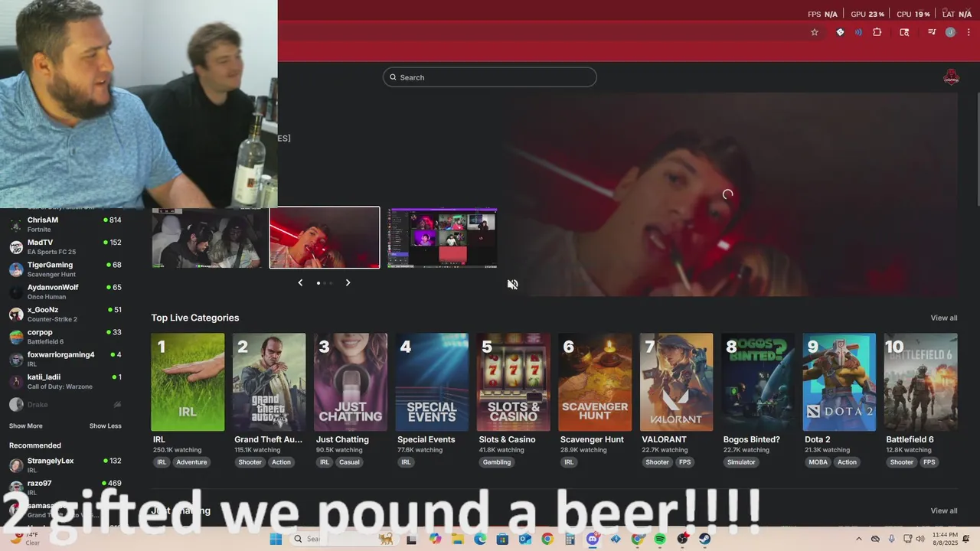
Task: Bookmark this page with the star icon
Action: 815,32
